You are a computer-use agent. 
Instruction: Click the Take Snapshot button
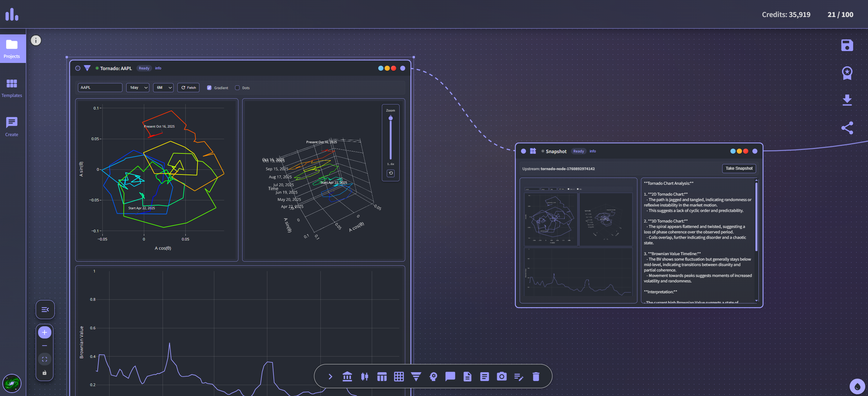pos(739,168)
